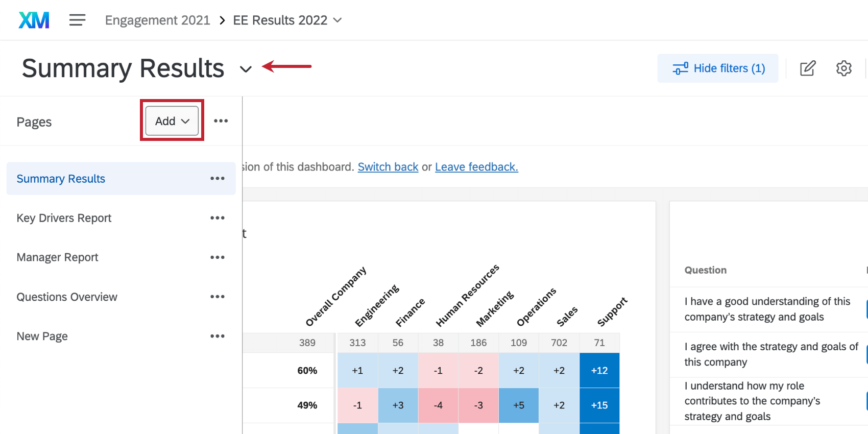Screen dimensions: 868x434
Task: Open options menu for Summary Results page
Action: [x=218, y=178]
